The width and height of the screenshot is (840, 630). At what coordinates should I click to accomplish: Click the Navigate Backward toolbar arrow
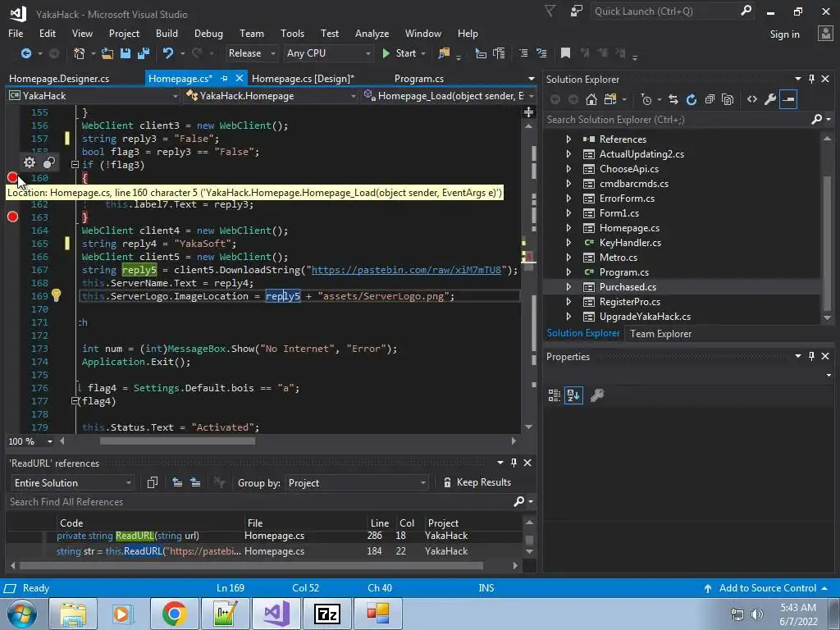(25, 53)
